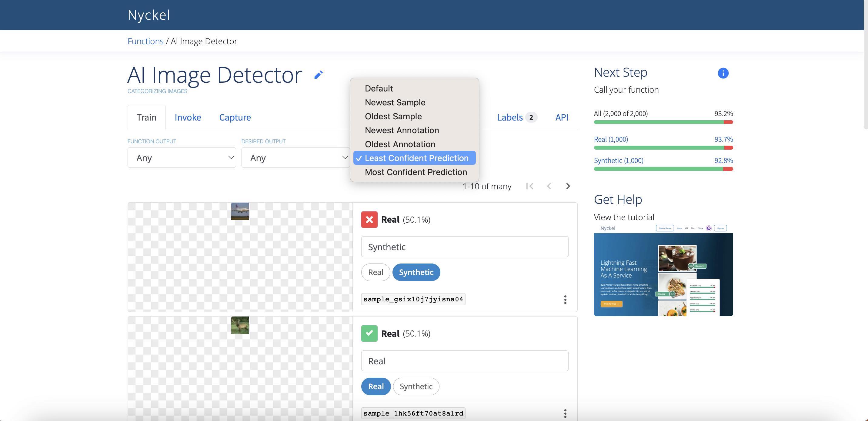The height and width of the screenshot is (421, 868).
Task: Click the All (2,000 of 2,000) accuracy bar
Action: click(663, 122)
